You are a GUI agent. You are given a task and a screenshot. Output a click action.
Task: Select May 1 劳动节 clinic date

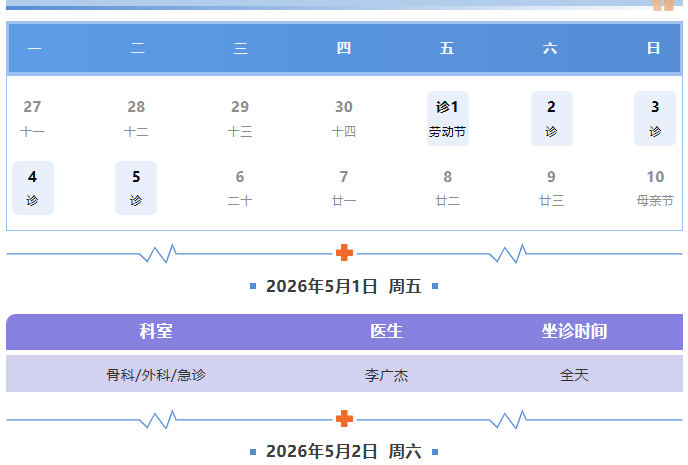[x=447, y=118]
